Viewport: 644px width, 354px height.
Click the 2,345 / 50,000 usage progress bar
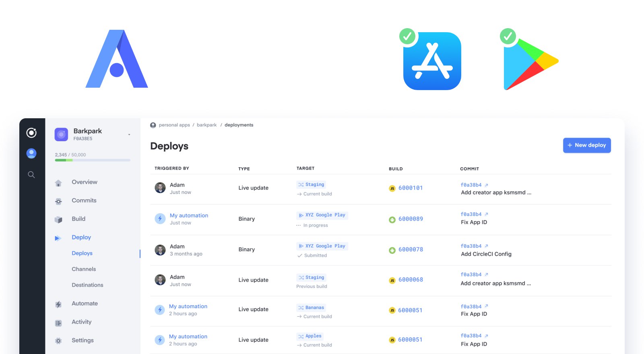click(x=93, y=160)
